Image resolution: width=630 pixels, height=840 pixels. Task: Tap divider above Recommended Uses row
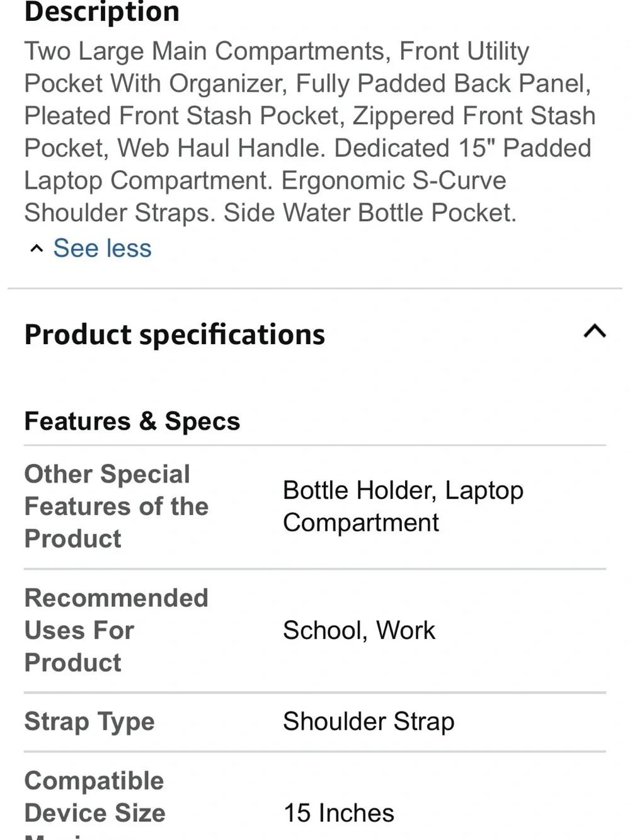click(x=315, y=569)
